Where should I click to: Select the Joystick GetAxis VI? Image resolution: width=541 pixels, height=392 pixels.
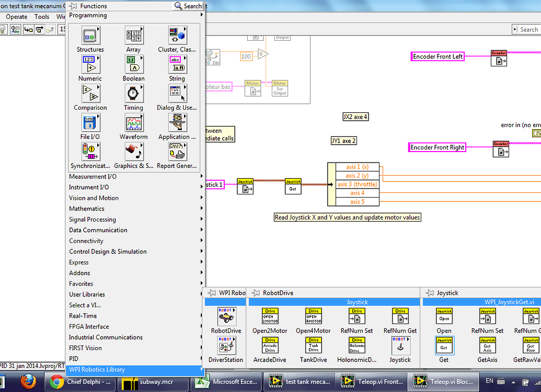pos(488,345)
